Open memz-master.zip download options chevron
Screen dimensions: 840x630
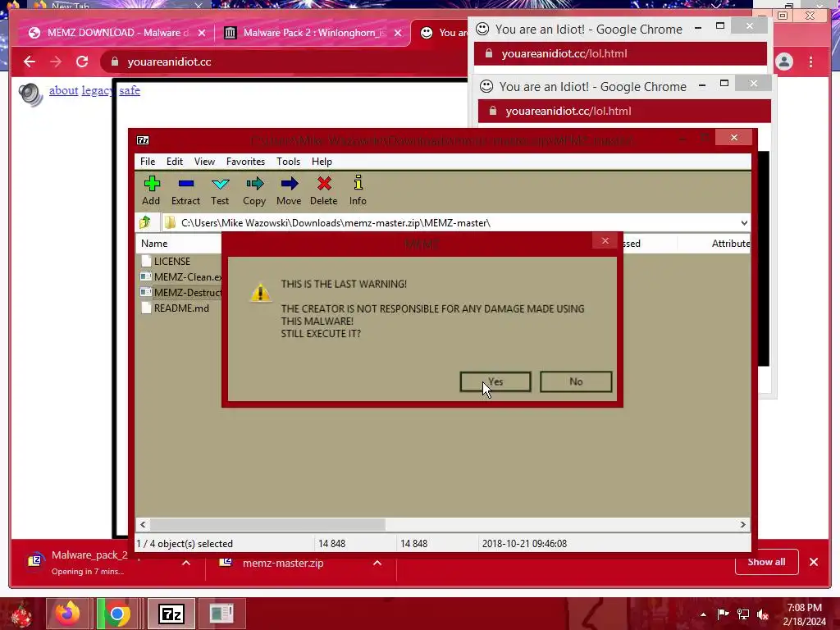pos(377,563)
